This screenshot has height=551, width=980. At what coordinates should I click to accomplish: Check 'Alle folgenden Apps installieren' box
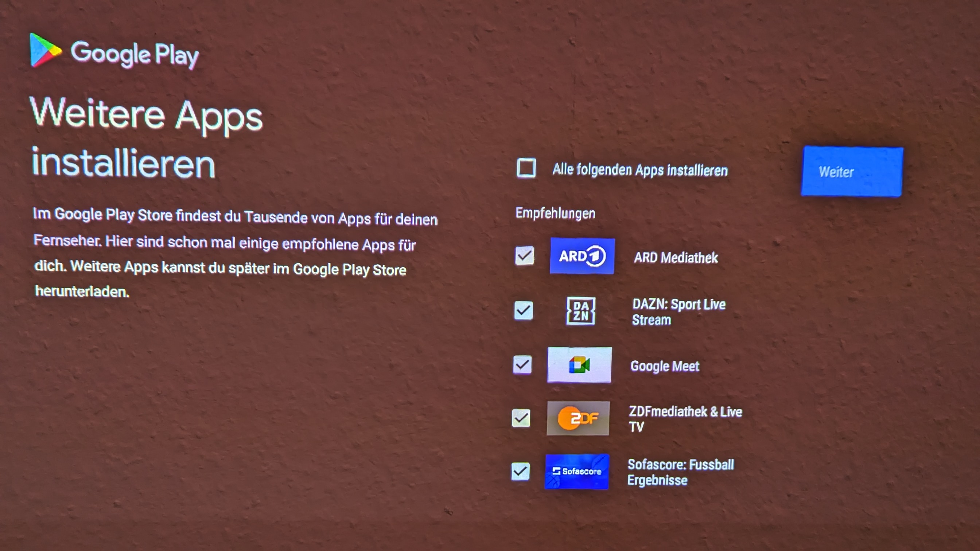click(526, 168)
